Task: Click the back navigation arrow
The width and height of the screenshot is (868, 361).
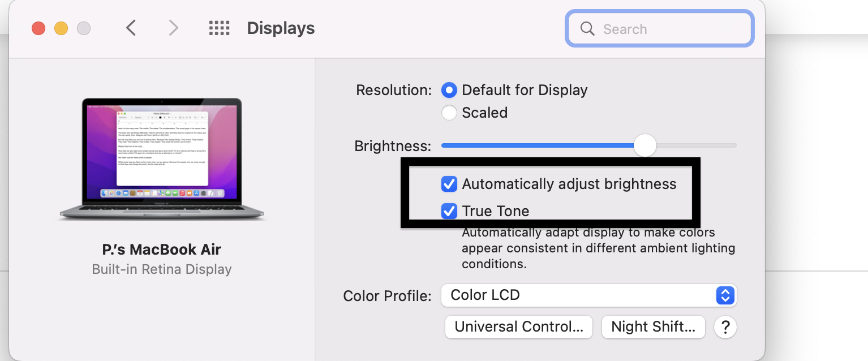Action: [x=131, y=28]
